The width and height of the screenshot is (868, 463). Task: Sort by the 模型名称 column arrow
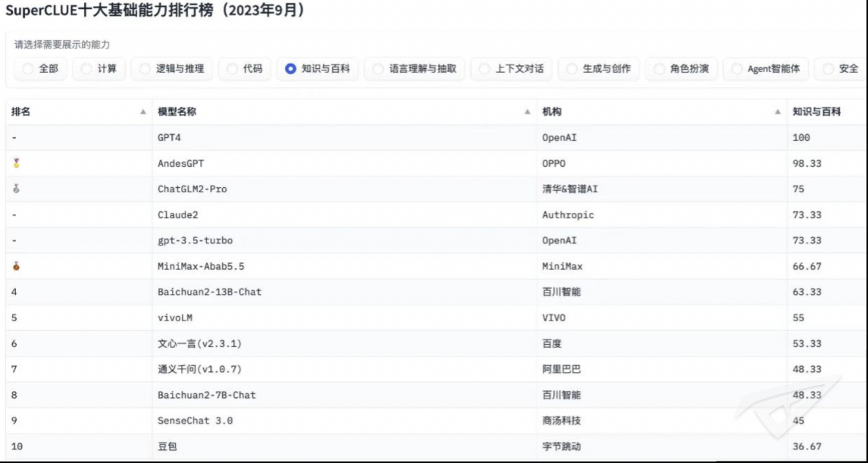(x=528, y=111)
